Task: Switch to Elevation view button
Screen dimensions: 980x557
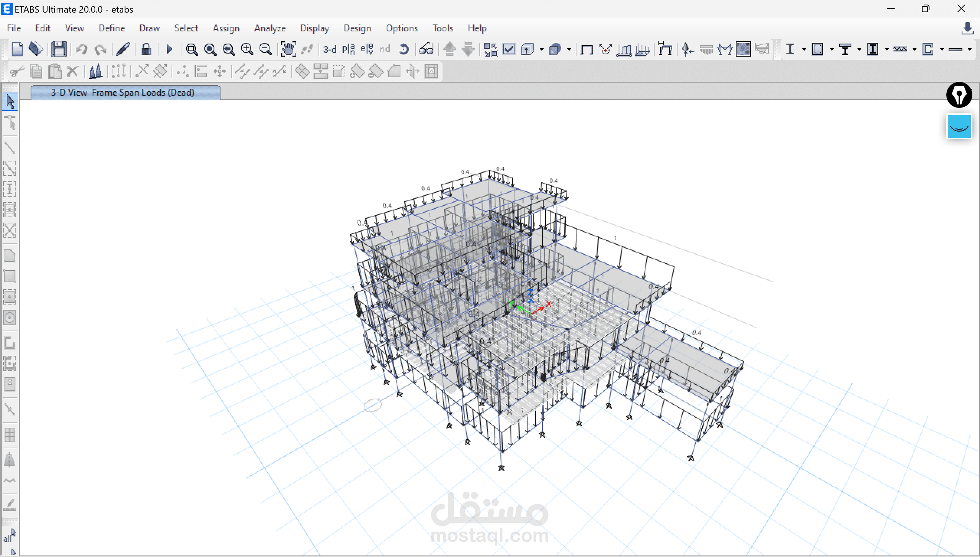Action: click(x=367, y=49)
